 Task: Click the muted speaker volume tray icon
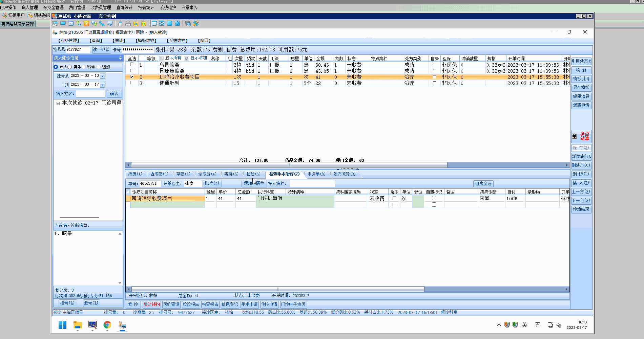point(559,325)
